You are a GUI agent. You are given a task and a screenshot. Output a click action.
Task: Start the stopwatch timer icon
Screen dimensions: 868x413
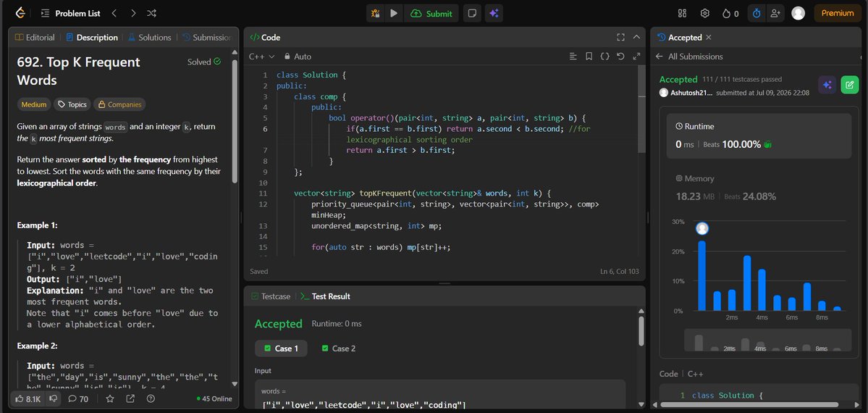[x=757, y=13]
